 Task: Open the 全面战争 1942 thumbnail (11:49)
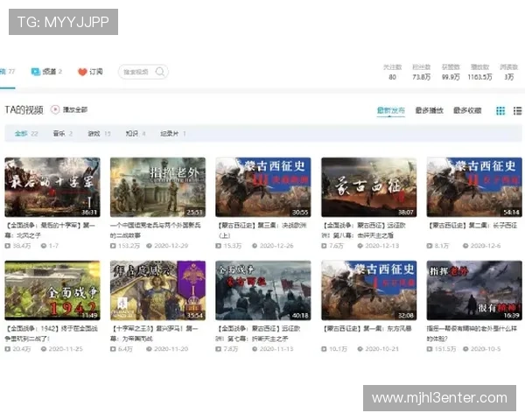52,290
